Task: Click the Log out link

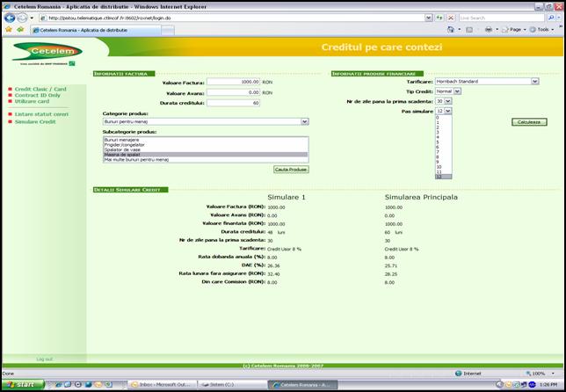Action: (x=44, y=359)
